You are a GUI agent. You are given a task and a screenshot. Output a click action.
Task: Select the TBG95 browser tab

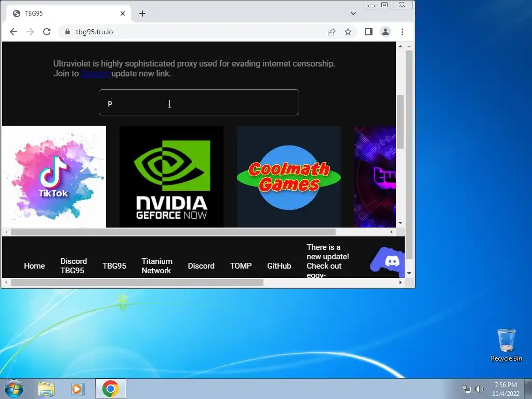click(x=68, y=14)
